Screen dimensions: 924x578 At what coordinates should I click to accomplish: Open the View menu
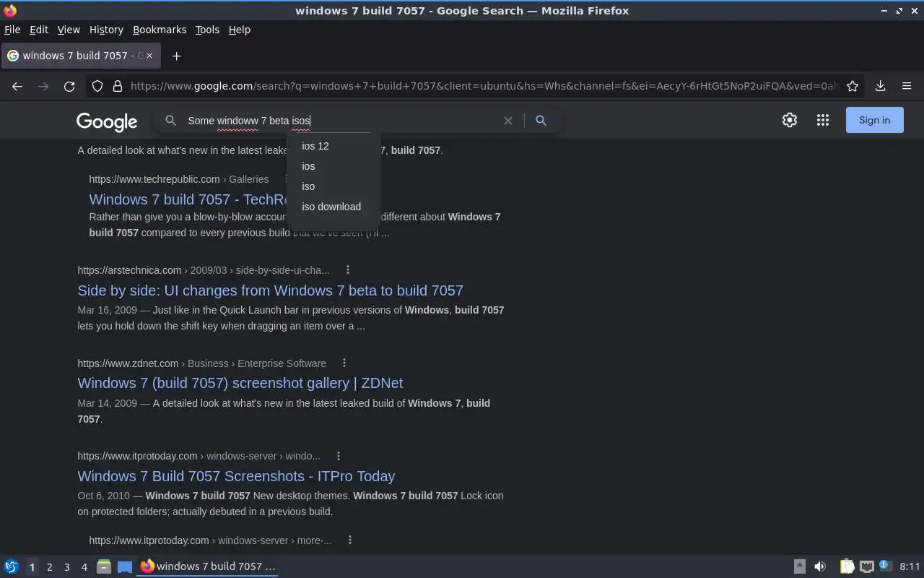(x=69, y=30)
